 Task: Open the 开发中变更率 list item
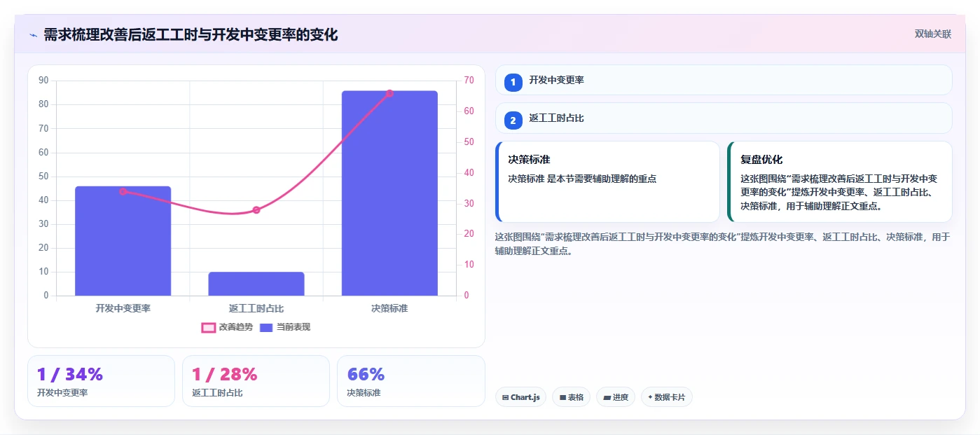[724, 80]
